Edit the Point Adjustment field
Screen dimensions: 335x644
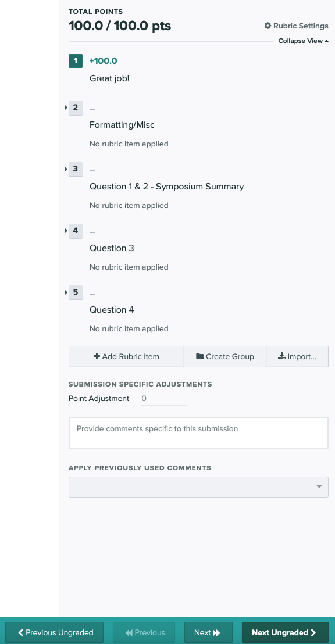point(164,399)
